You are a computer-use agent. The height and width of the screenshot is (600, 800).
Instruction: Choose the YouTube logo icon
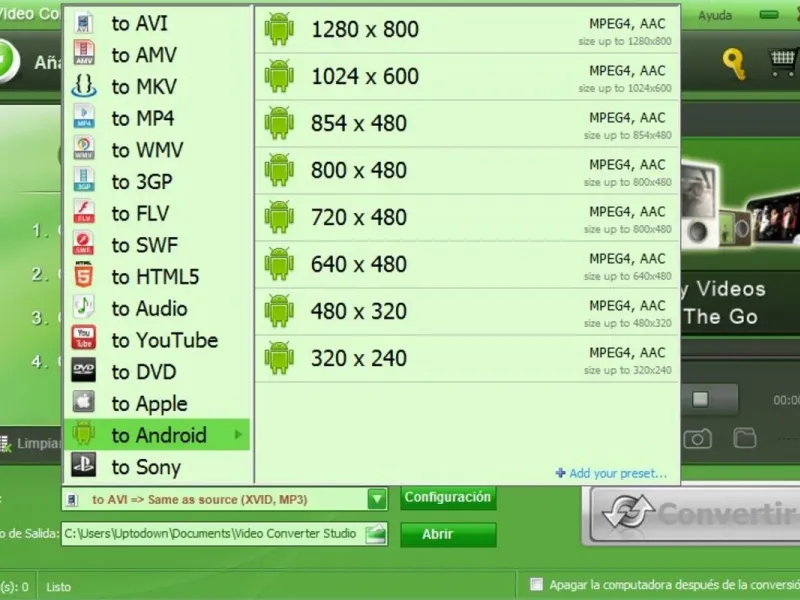(x=84, y=339)
